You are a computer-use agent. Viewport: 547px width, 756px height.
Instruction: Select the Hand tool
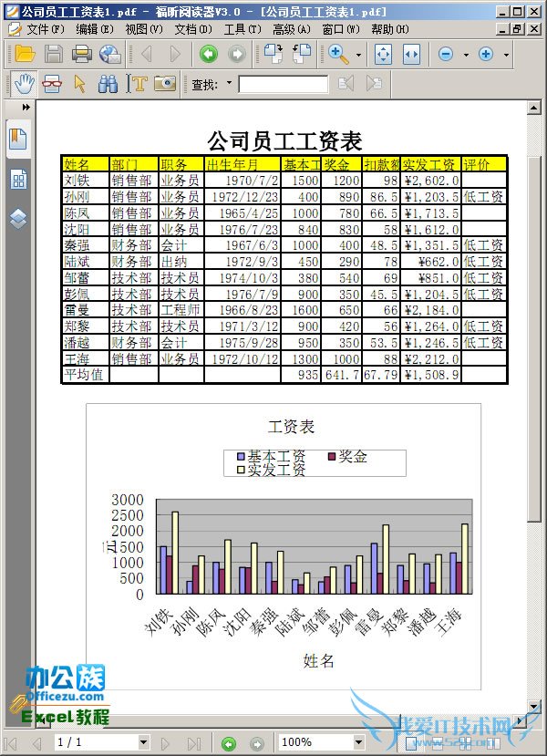pos(24,84)
